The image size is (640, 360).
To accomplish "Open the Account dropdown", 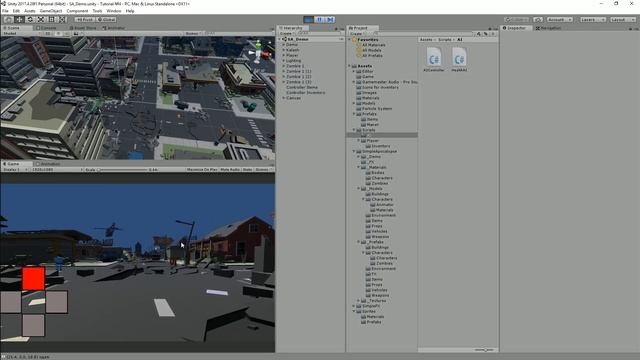I will pos(560,19).
